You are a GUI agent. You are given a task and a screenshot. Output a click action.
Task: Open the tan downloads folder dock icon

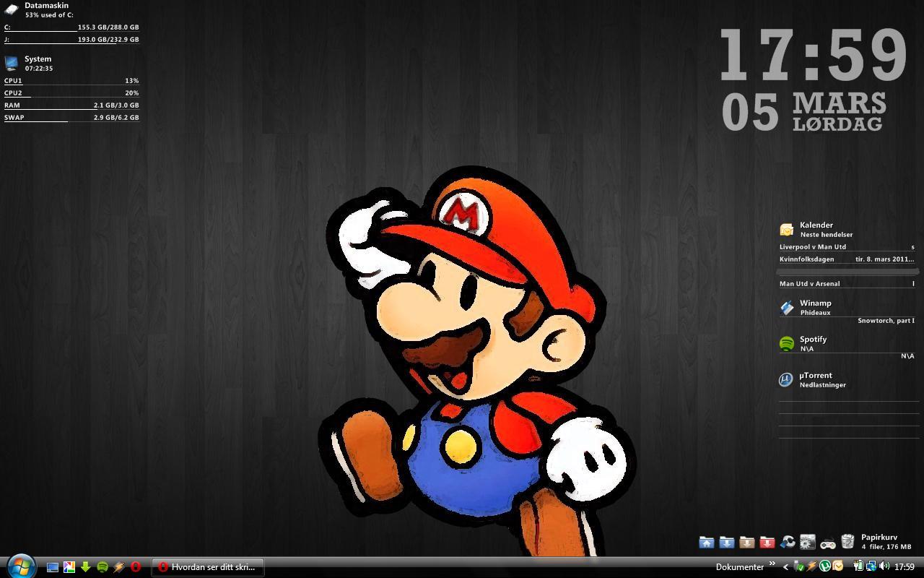(747, 542)
